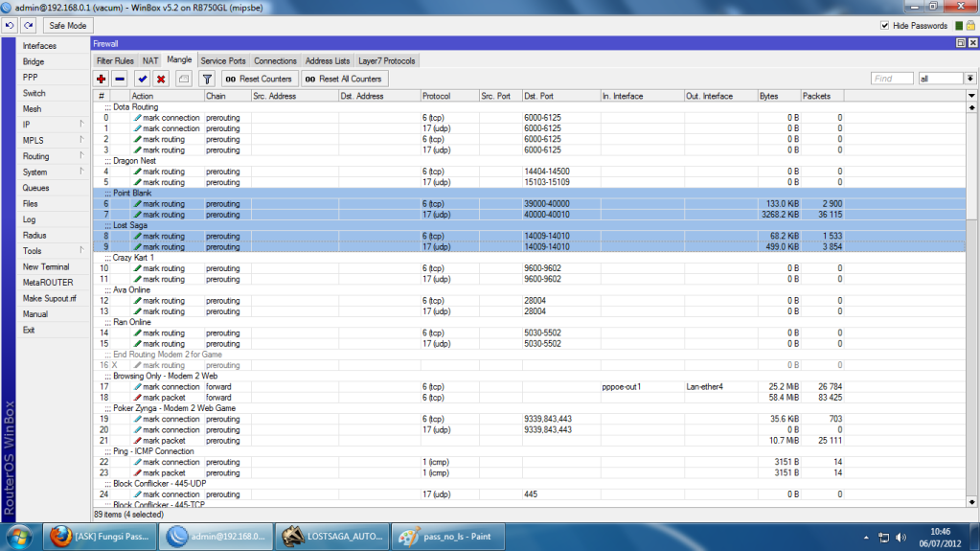Select rule 9 with 14009-14010 udp

[x=529, y=247]
